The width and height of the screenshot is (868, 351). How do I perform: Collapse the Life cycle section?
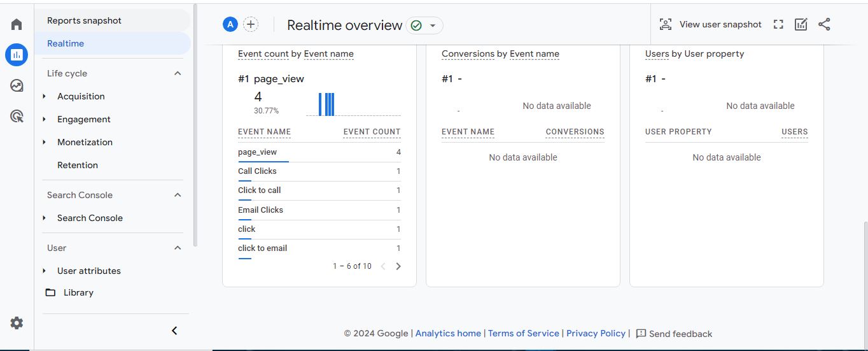click(x=178, y=73)
